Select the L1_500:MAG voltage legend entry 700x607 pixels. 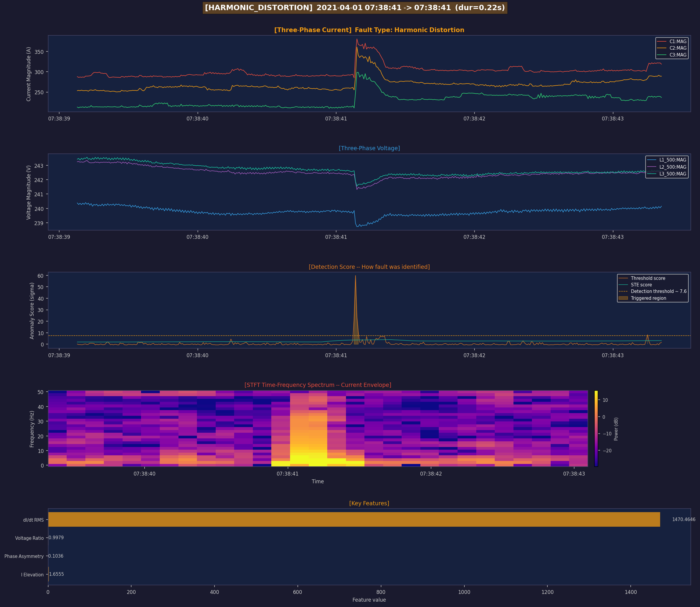tap(673, 160)
